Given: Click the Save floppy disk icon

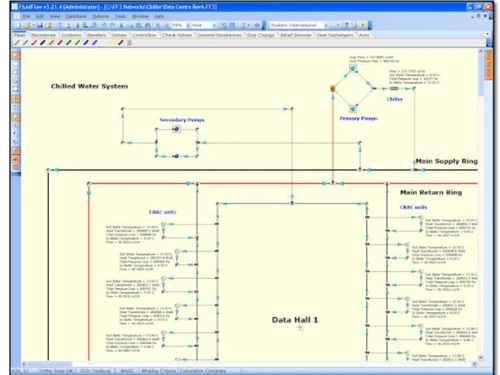Looking at the screenshot, I should (40, 25).
